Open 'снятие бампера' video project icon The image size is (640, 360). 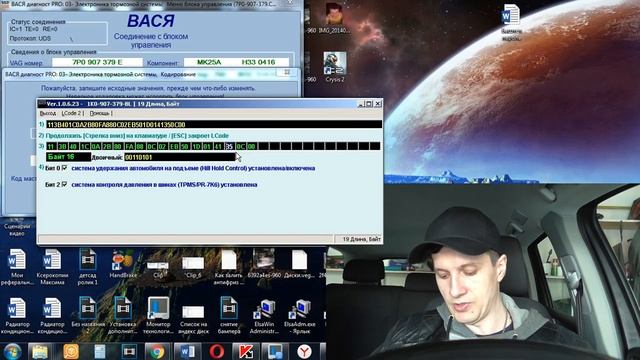point(229,316)
